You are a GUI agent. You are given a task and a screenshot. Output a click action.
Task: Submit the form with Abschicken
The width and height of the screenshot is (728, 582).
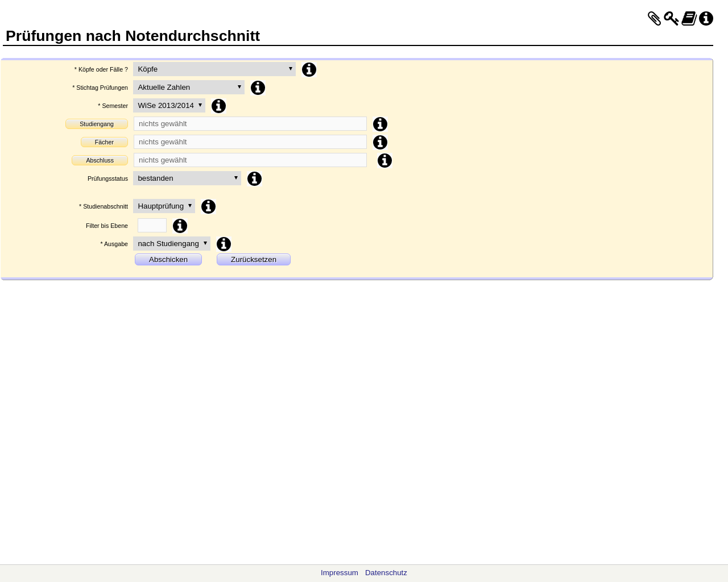click(168, 259)
